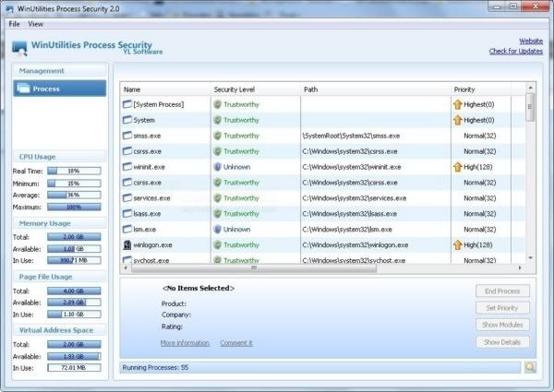Click the Set Priority button
The height and width of the screenshot is (392, 554).
(x=502, y=308)
